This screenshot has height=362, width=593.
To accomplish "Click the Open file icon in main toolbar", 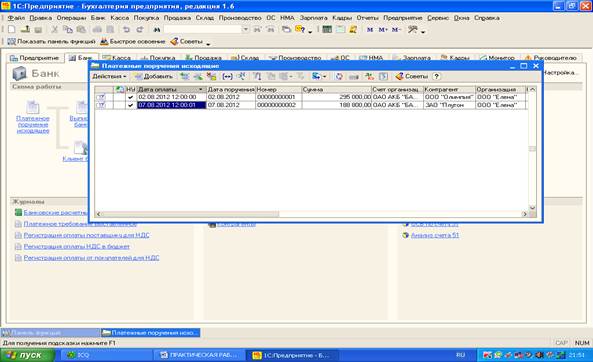I will click(x=25, y=30).
